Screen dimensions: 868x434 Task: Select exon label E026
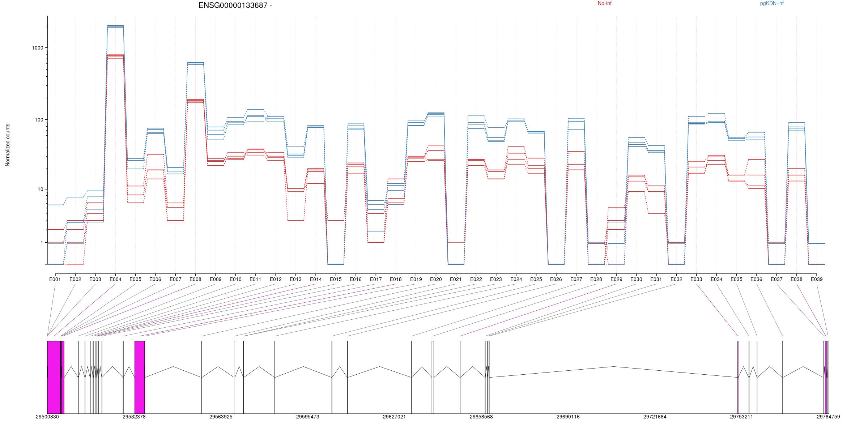556,279
